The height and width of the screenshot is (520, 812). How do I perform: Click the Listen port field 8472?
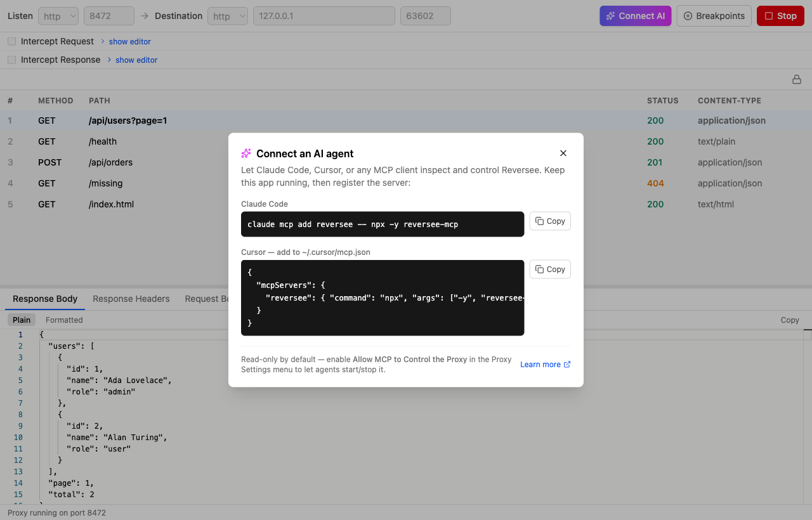(109, 16)
